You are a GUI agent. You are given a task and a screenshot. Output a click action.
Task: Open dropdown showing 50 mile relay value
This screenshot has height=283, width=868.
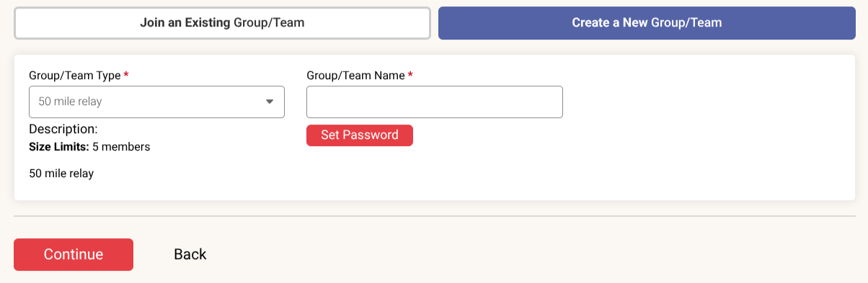[x=156, y=102]
